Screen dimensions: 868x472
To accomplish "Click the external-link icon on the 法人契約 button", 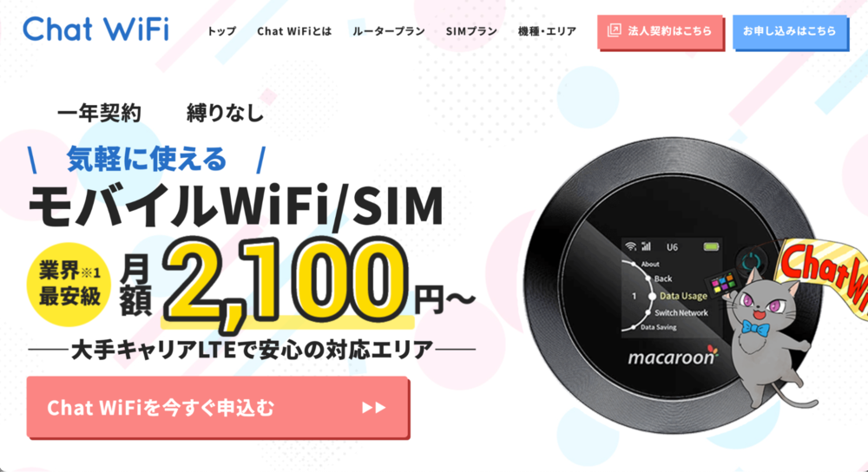I will 614,30.
